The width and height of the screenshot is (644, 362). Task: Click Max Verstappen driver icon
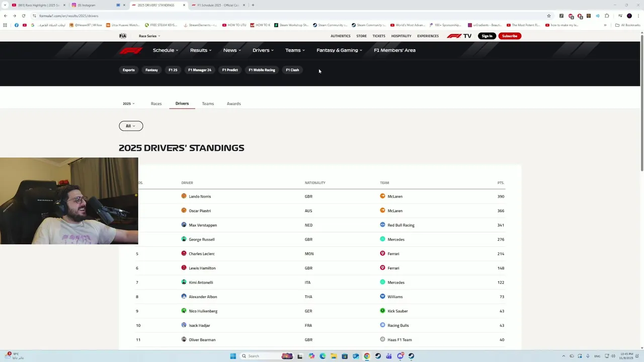pyautogui.click(x=184, y=225)
